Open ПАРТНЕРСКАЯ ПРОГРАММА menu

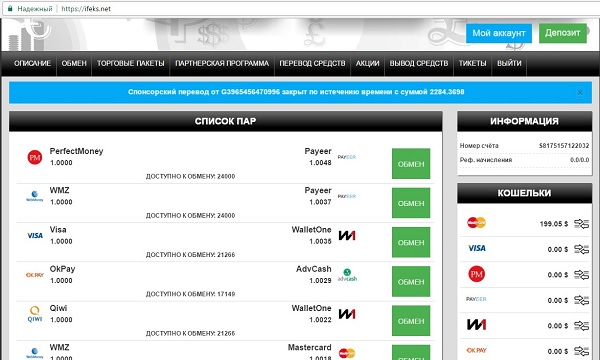[222, 64]
